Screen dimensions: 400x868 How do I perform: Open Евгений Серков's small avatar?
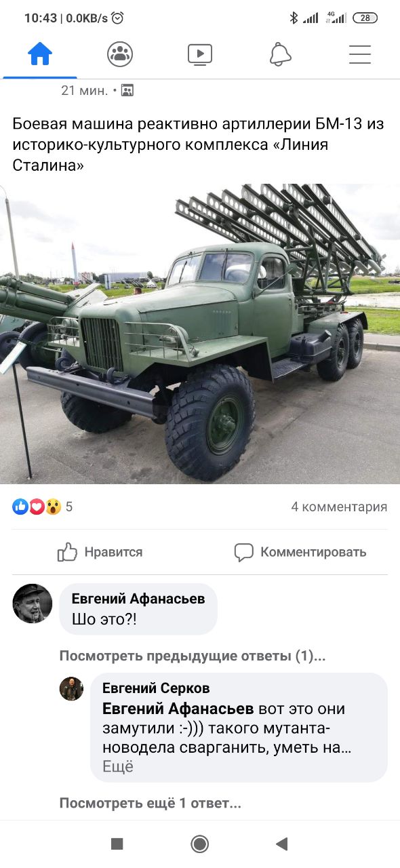pyautogui.click(x=71, y=688)
